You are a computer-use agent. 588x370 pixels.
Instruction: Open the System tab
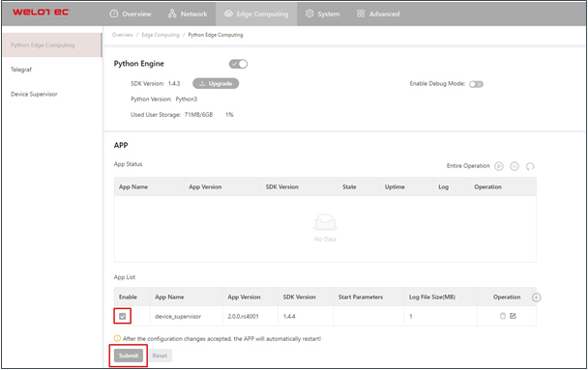[322, 14]
